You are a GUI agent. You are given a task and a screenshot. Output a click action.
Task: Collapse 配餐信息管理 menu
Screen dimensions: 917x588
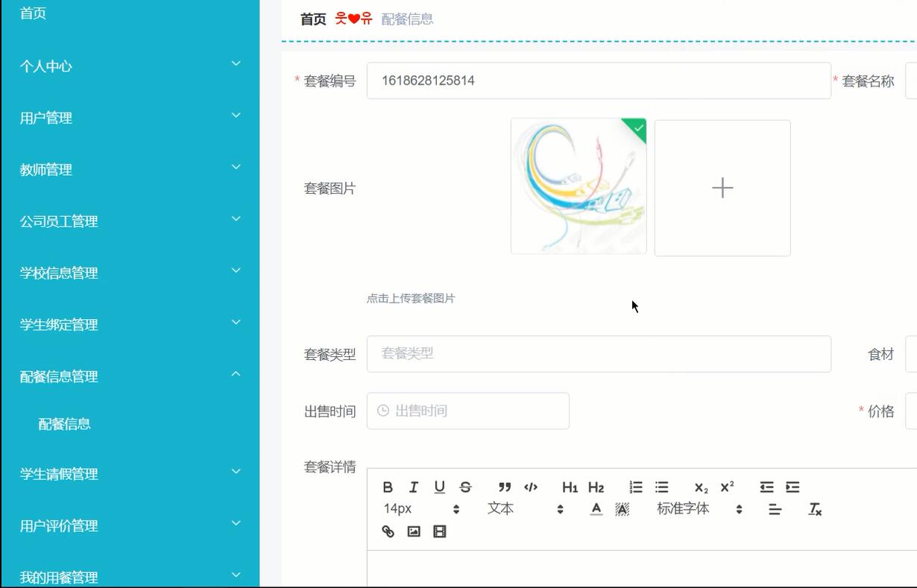tap(130, 376)
